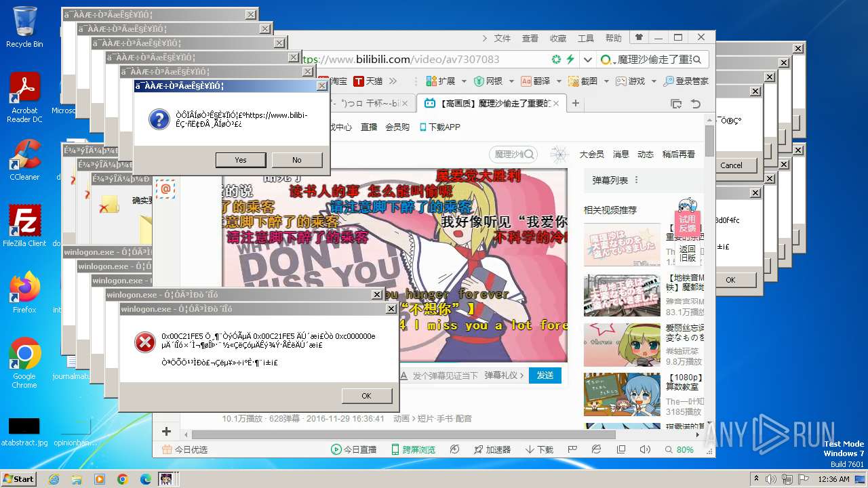Open the 翻译 dropdown arrow
The image size is (868, 488).
tap(559, 81)
